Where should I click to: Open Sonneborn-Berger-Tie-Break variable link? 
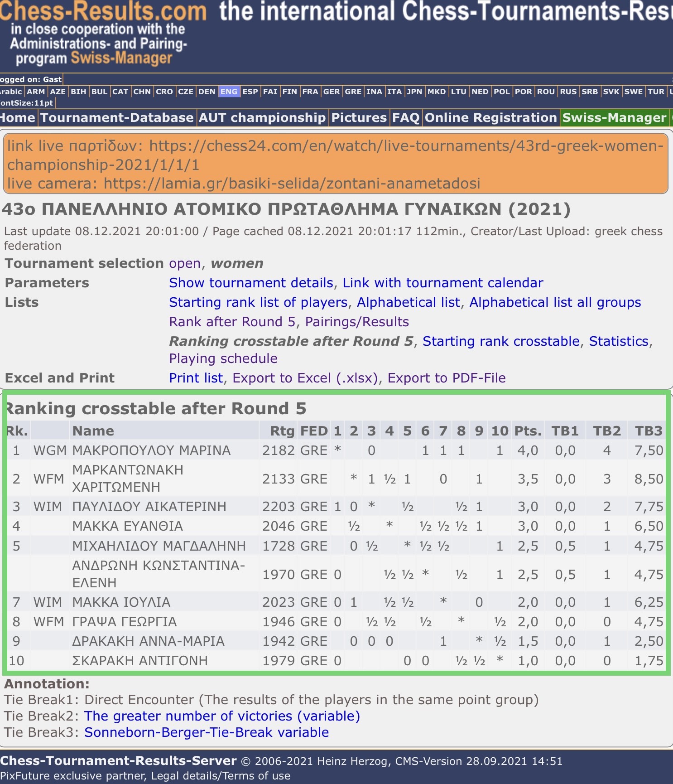pyautogui.click(x=207, y=732)
